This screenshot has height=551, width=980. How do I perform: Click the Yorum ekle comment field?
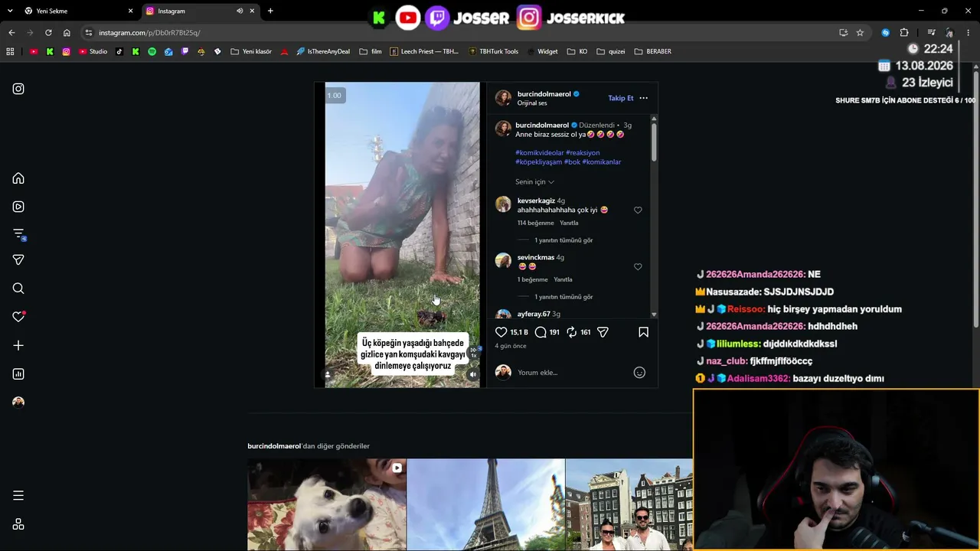(x=573, y=373)
